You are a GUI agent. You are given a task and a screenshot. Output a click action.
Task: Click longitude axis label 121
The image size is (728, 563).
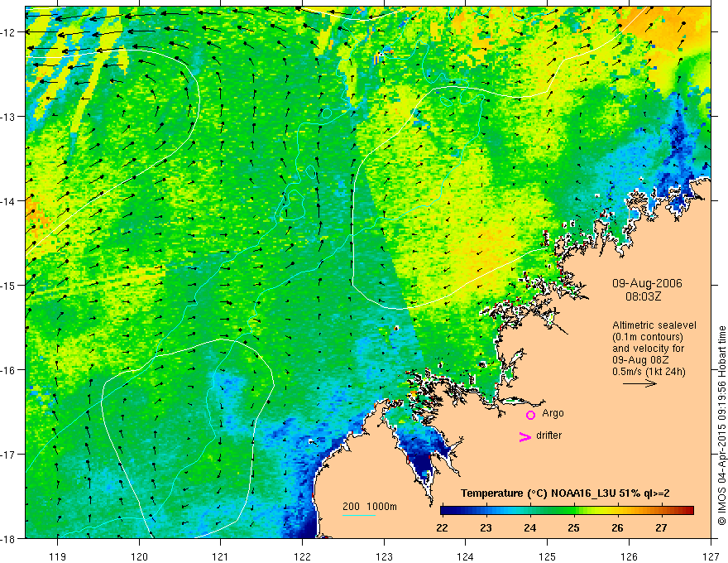221,556
